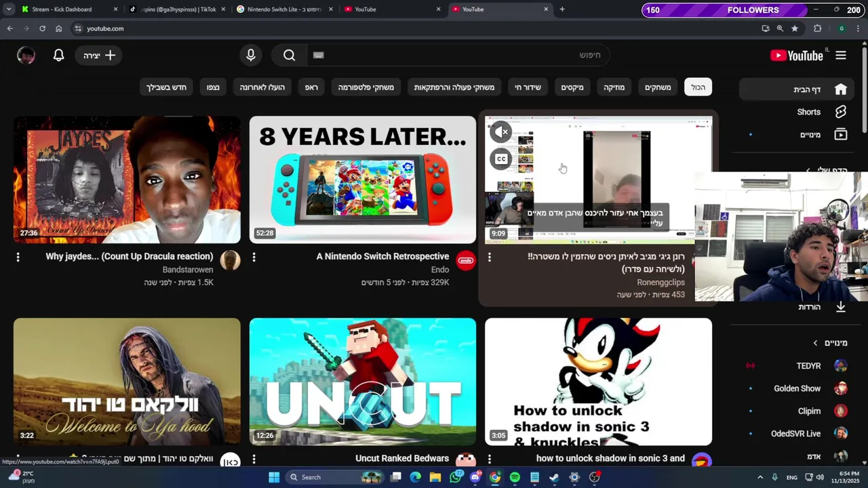Image resolution: width=868 pixels, height=488 pixels.
Task: Start voice search with the microphone
Action: (251, 56)
